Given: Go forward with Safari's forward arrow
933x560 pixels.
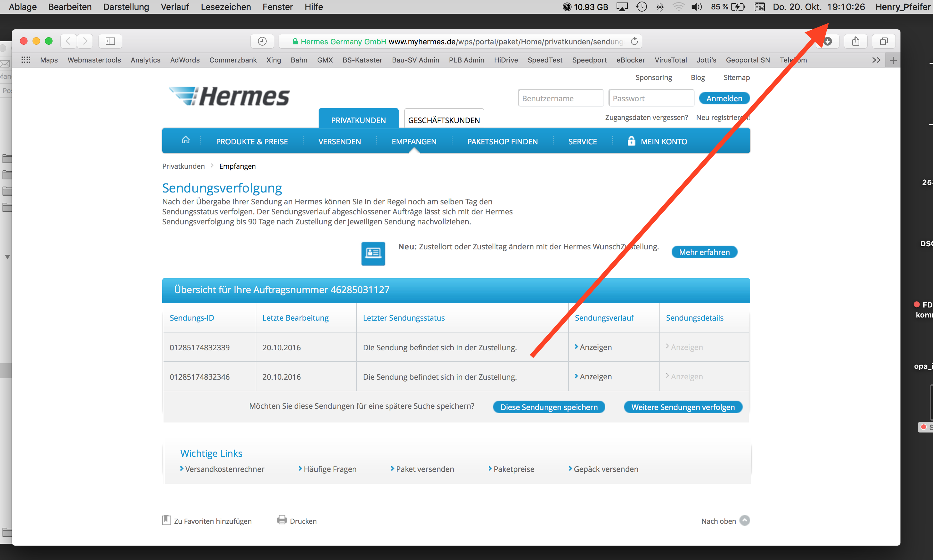Looking at the screenshot, I should coord(85,41).
